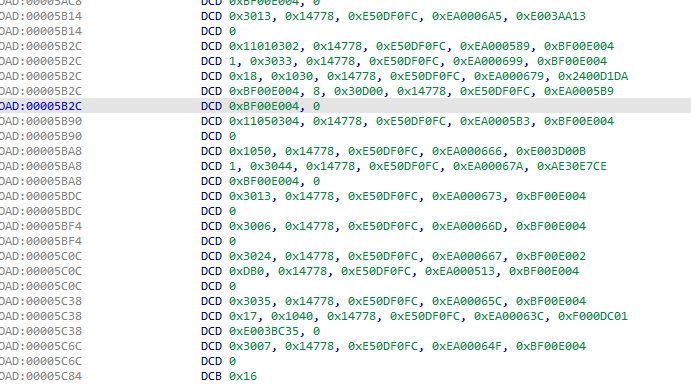
Task: Select the operand 0x3035
Action: coord(250,301)
